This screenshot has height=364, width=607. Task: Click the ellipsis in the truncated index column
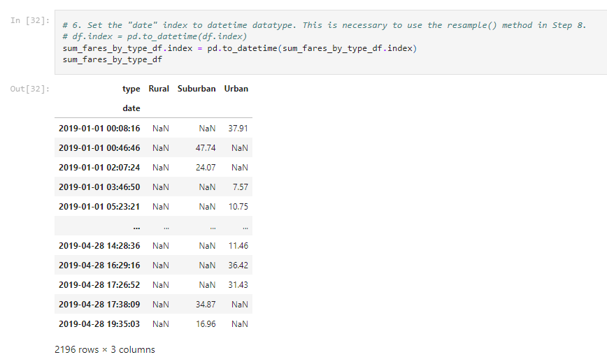(x=136, y=228)
